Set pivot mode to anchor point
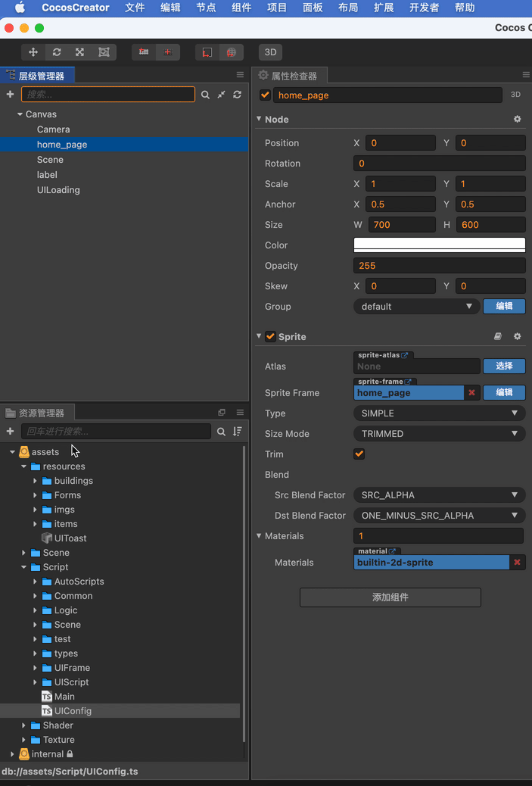Screen dimensions: 532x786 pyautogui.click(x=144, y=52)
